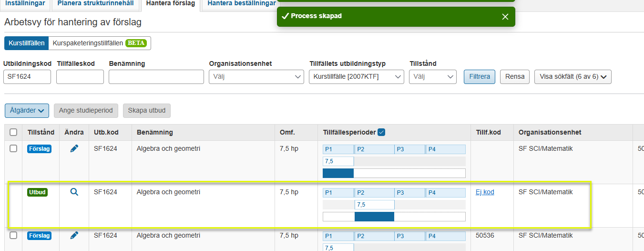Toggle the select-all checkbox in table header
The height and width of the screenshot is (251, 644).
pos(13,132)
